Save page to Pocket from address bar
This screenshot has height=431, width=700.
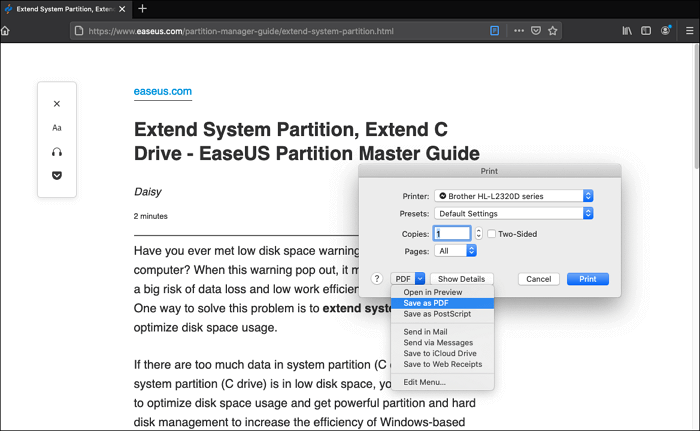536,31
